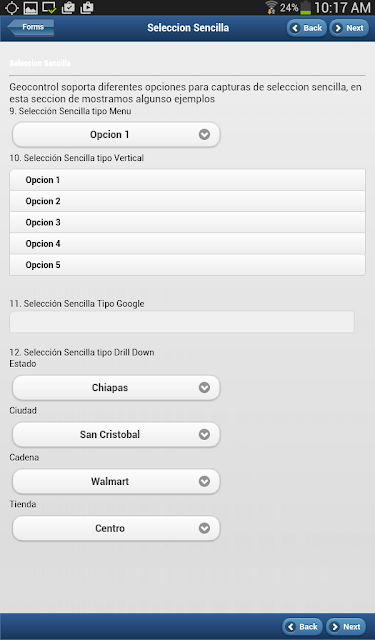This screenshot has width=375, height=640.
Task: Choose Opcion 5 in vertical list
Action: pos(187,265)
